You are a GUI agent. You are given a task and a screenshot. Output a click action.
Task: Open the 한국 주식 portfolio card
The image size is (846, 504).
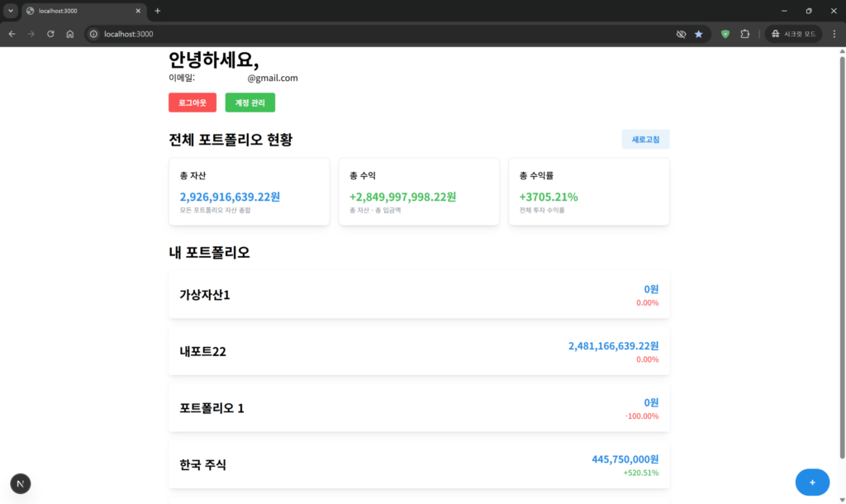(x=418, y=465)
